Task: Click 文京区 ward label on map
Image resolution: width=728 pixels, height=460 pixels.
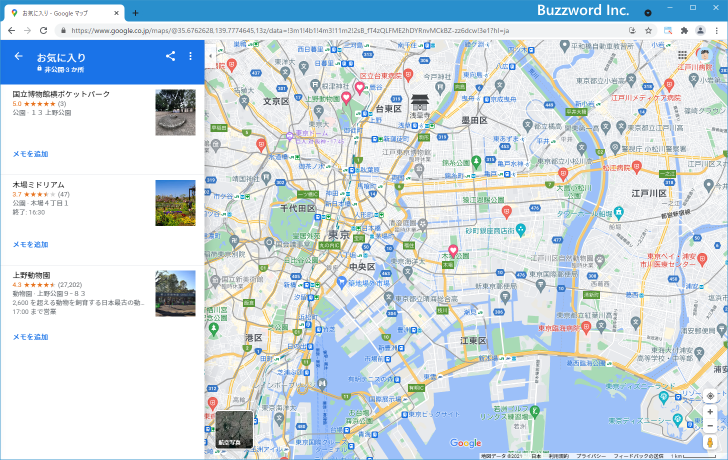Action: (x=276, y=101)
